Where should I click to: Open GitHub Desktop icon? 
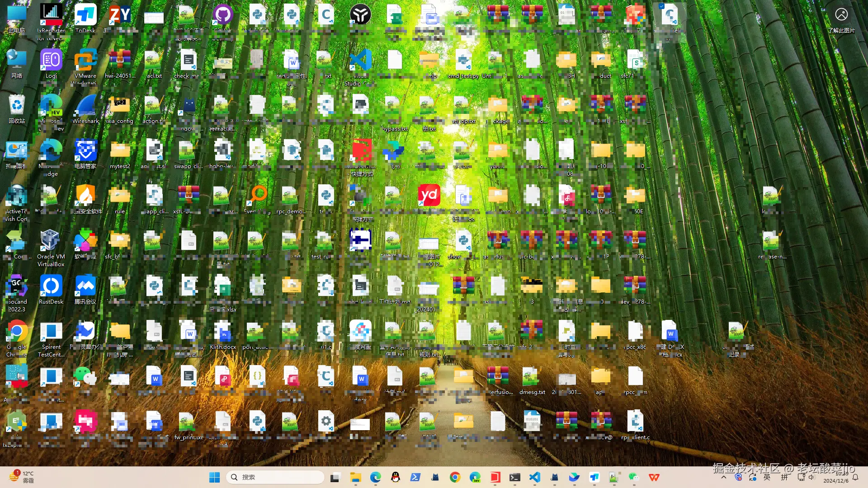(x=222, y=15)
